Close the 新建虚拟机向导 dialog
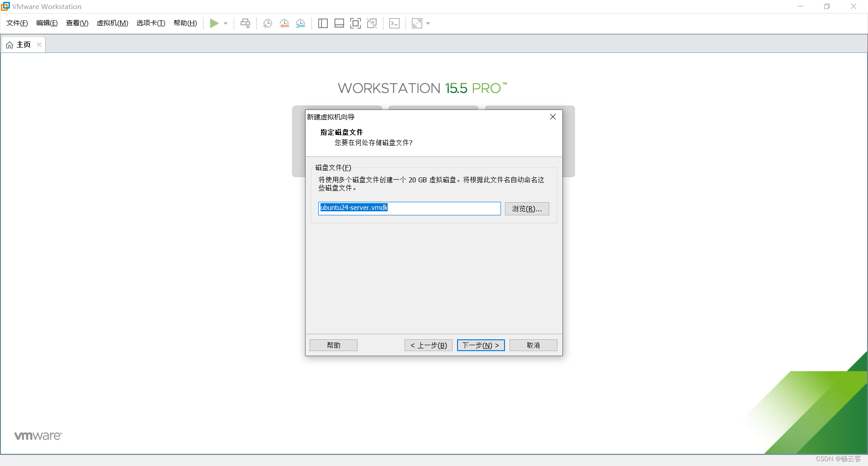 [x=552, y=117]
